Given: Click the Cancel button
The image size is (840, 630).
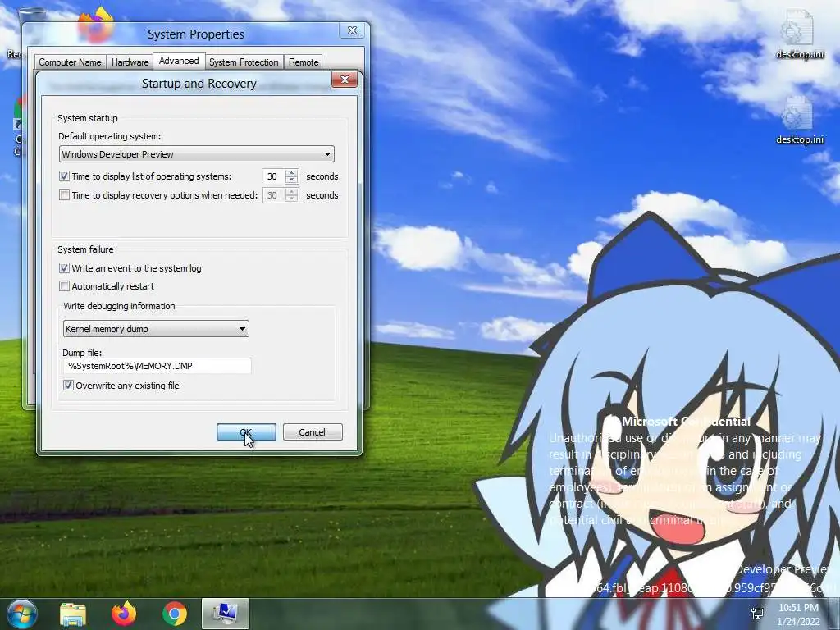Looking at the screenshot, I should (x=313, y=432).
